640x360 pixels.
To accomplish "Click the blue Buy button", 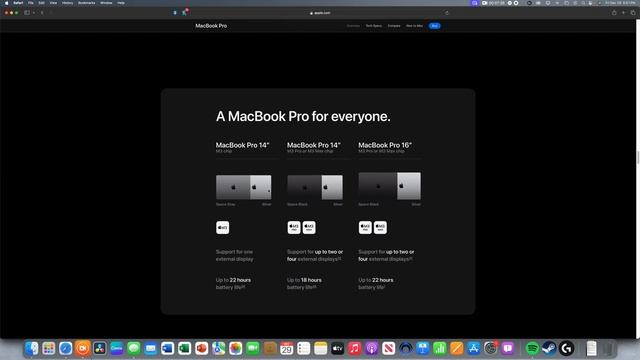I will coord(434,26).
